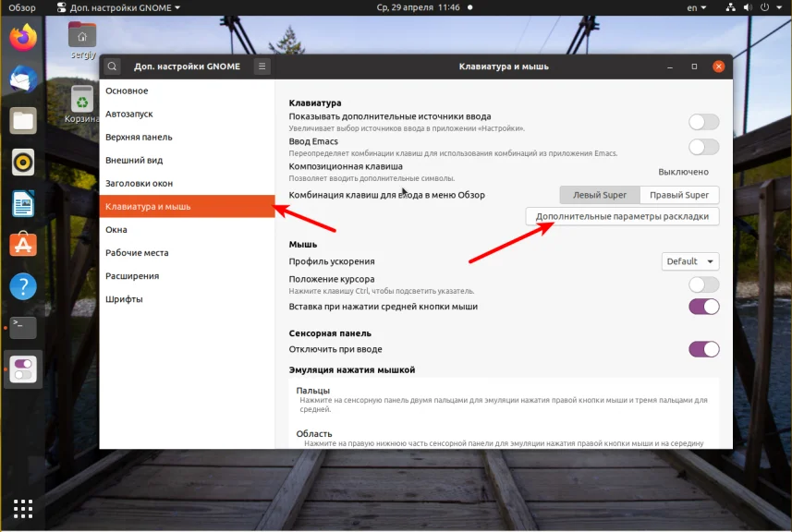Image resolution: width=792 pixels, height=532 pixels.
Task: Click the Сенсорная панель heading
Action: coord(330,333)
